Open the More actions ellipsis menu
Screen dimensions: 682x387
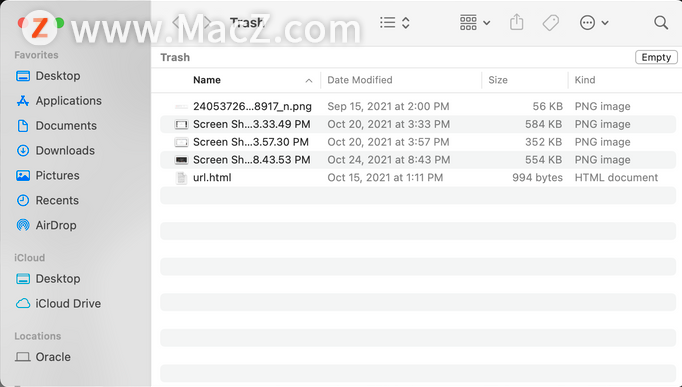click(x=594, y=23)
